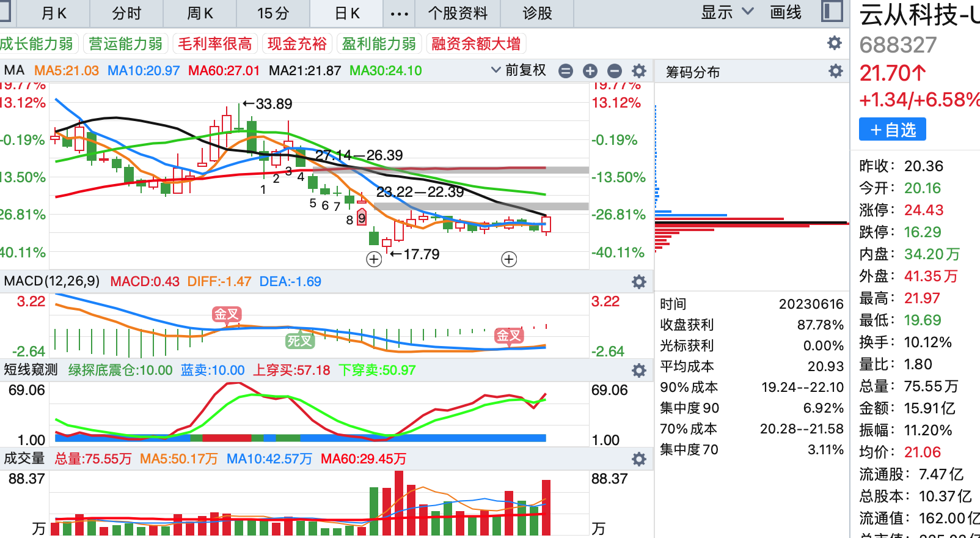The width and height of the screenshot is (980, 538).
Task: Click the 短线窥测 indicator title
Action: (x=31, y=370)
